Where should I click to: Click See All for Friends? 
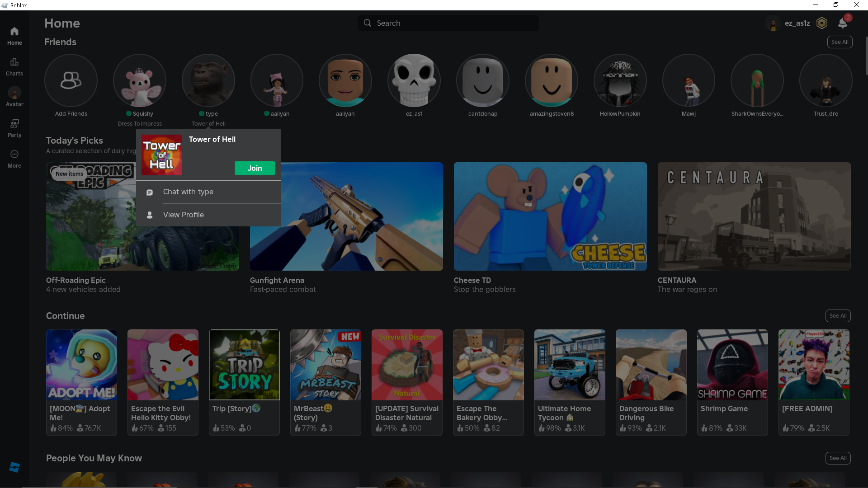840,42
